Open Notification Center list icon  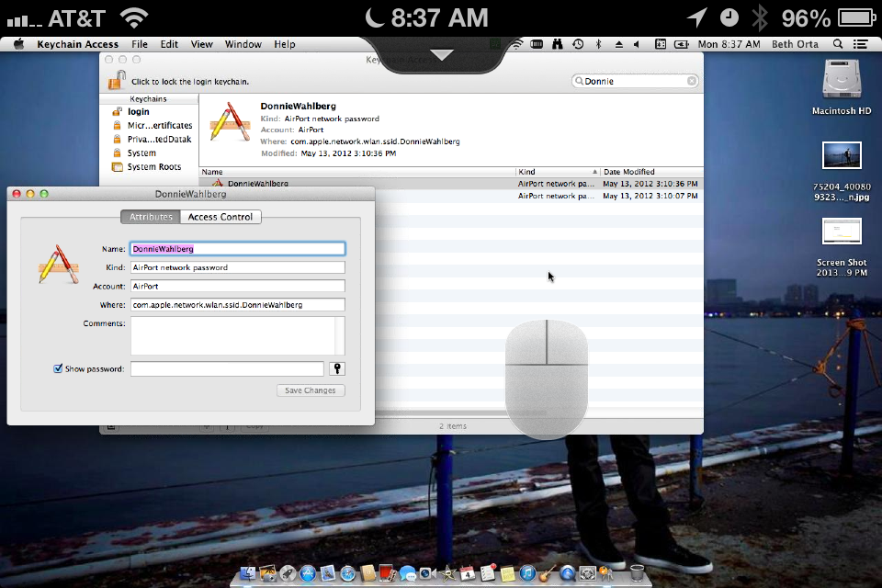click(x=860, y=44)
